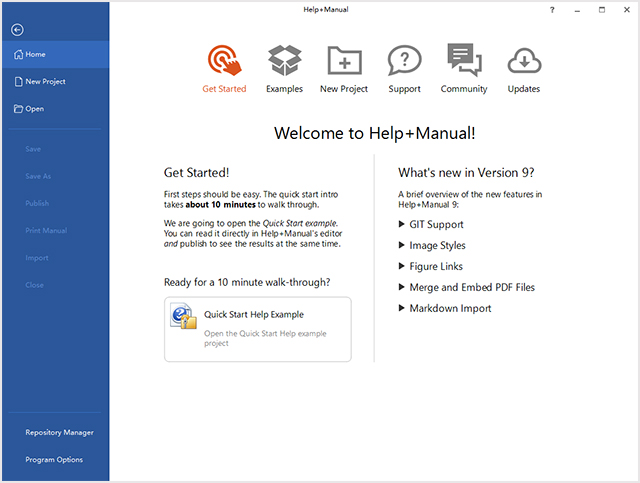640x483 pixels.
Task: Click the Figure Links text
Action: (x=436, y=266)
